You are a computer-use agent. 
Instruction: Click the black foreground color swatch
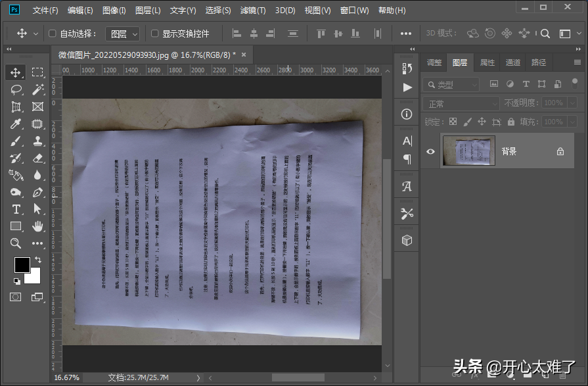click(22, 264)
